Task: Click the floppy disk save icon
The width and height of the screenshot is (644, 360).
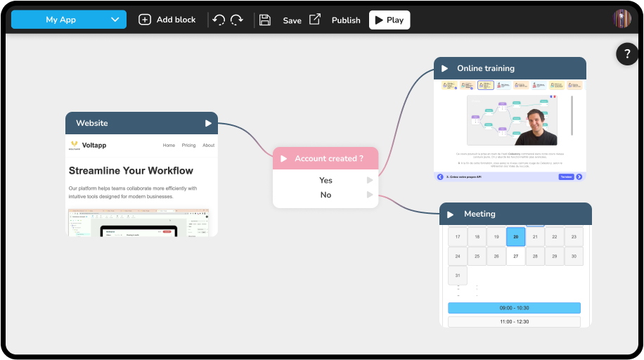Action: click(x=265, y=20)
